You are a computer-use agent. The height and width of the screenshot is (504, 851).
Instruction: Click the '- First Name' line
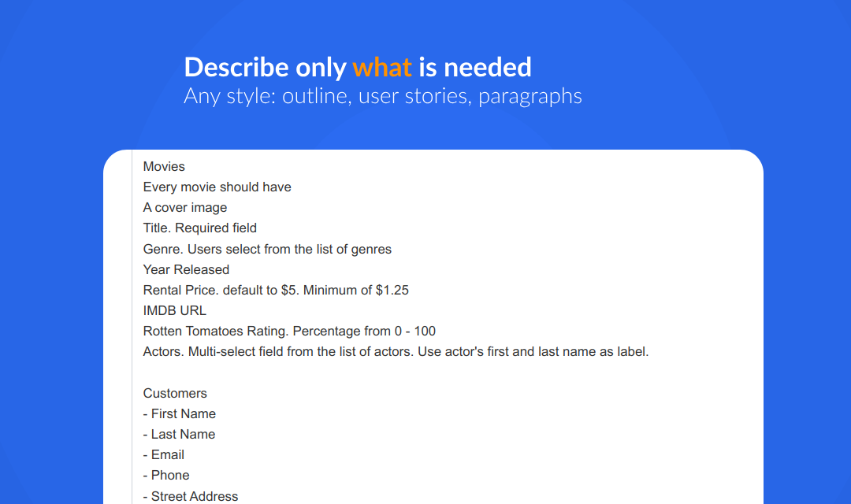pos(180,414)
